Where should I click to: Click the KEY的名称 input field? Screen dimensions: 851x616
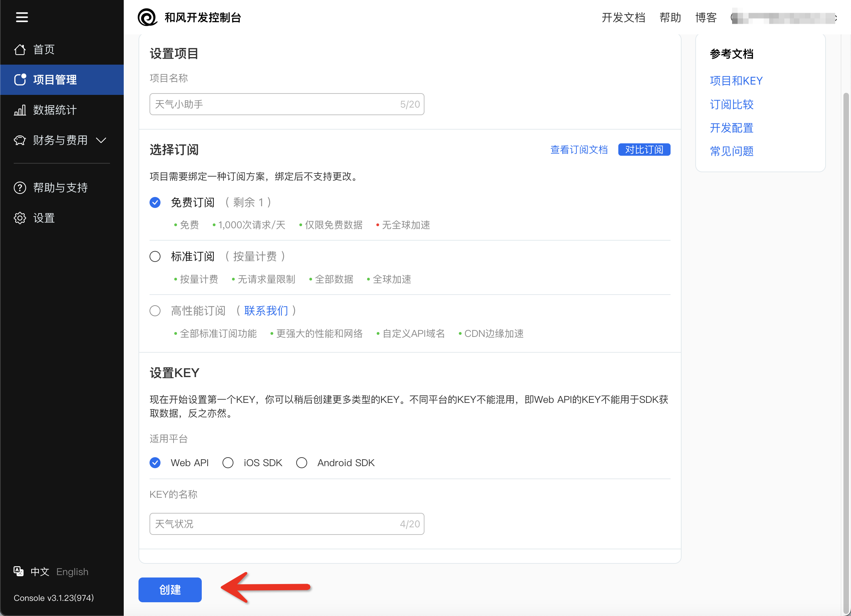tap(287, 524)
